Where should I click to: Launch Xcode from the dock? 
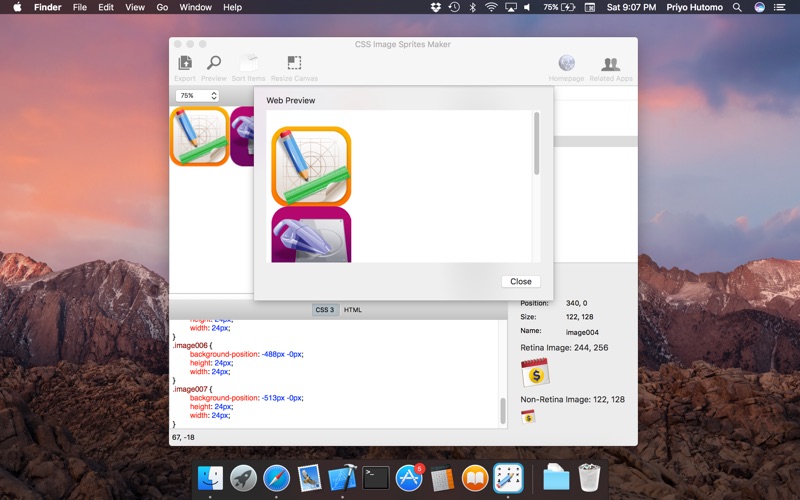pyautogui.click(x=343, y=478)
